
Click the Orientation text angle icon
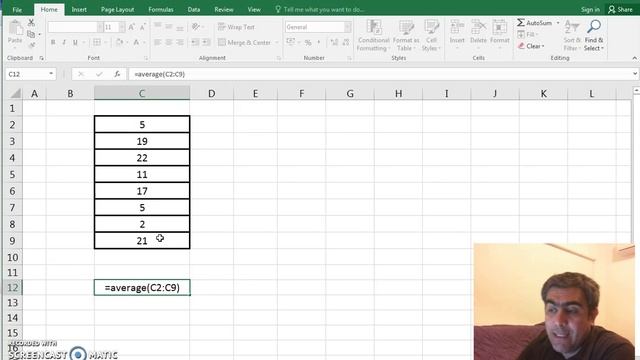coord(196,27)
